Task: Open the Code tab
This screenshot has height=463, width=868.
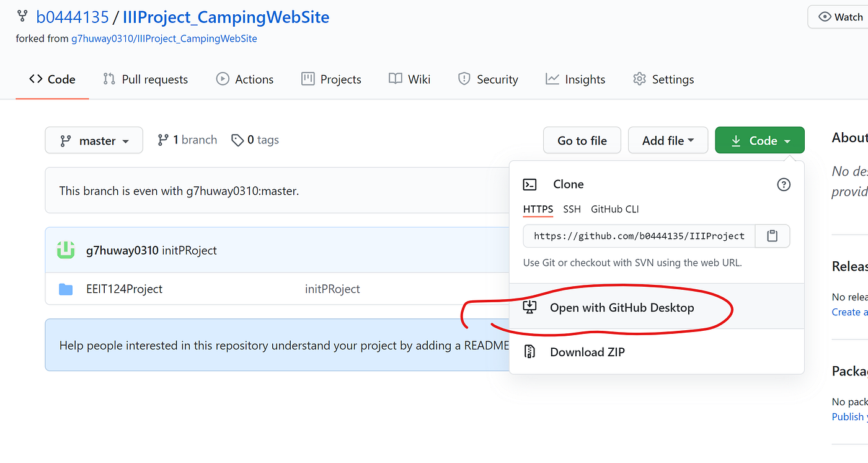Action: tap(53, 79)
